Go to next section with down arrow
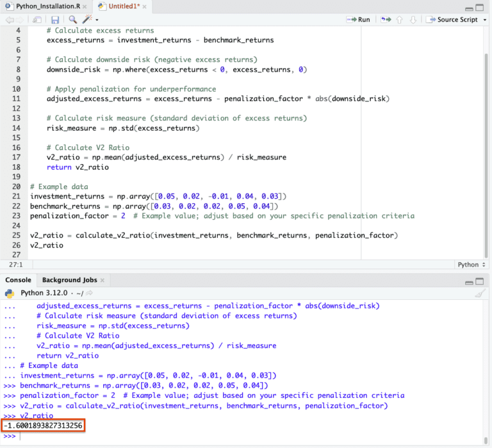Image resolution: width=492 pixels, height=448 pixels. [413, 20]
